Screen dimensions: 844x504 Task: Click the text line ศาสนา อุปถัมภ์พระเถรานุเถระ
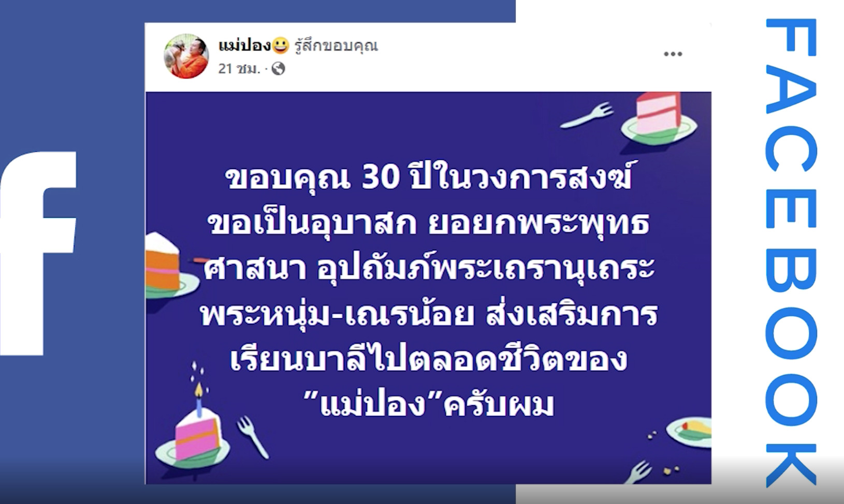[429, 268]
